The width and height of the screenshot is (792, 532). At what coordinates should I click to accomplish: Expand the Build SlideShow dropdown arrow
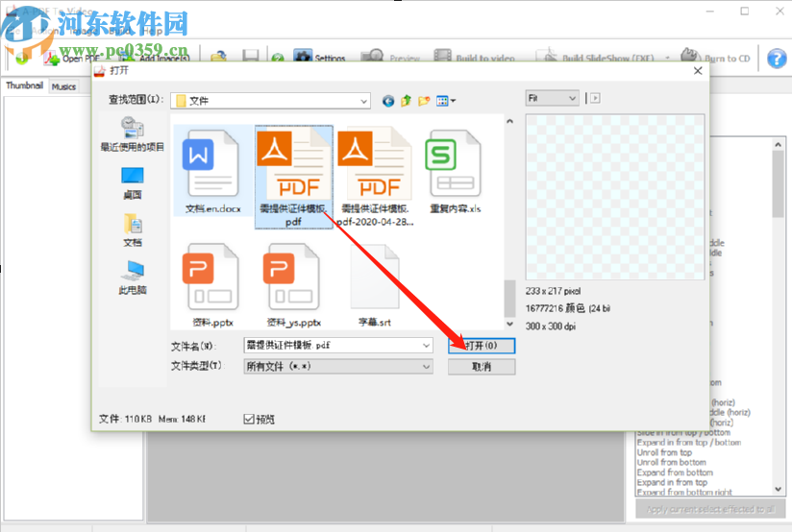coord(668,58)
